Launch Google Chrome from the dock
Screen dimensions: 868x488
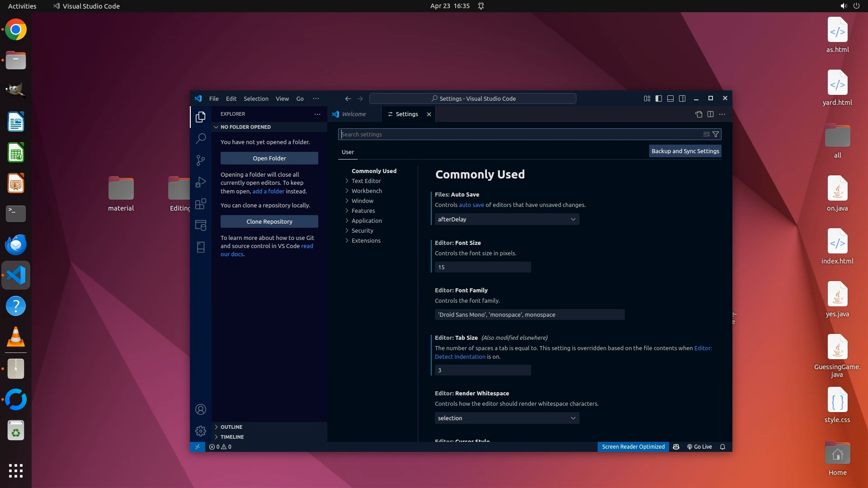pos(16,30)
